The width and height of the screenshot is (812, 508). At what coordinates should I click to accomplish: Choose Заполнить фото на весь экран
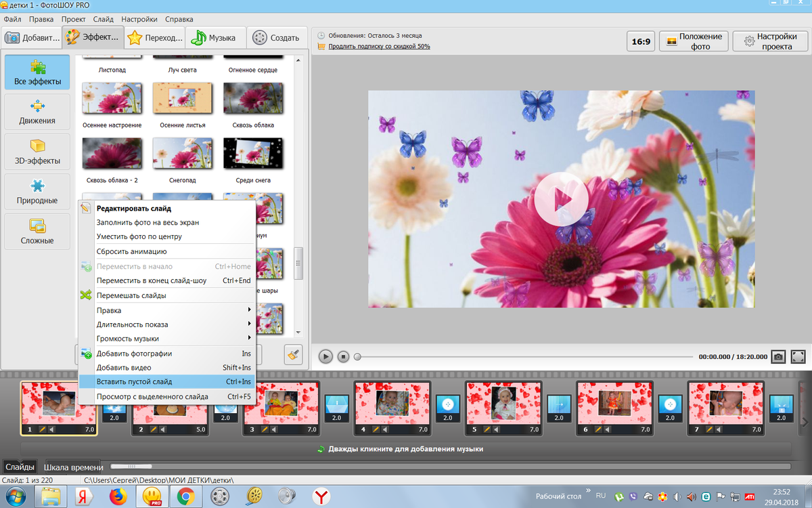(x=166, y=223)
